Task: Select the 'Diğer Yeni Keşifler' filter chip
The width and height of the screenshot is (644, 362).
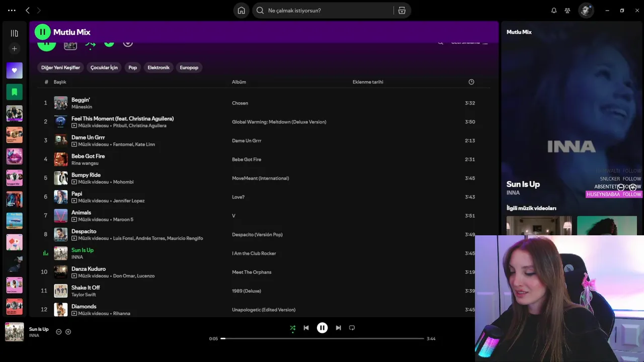Action: coord(60,67)
